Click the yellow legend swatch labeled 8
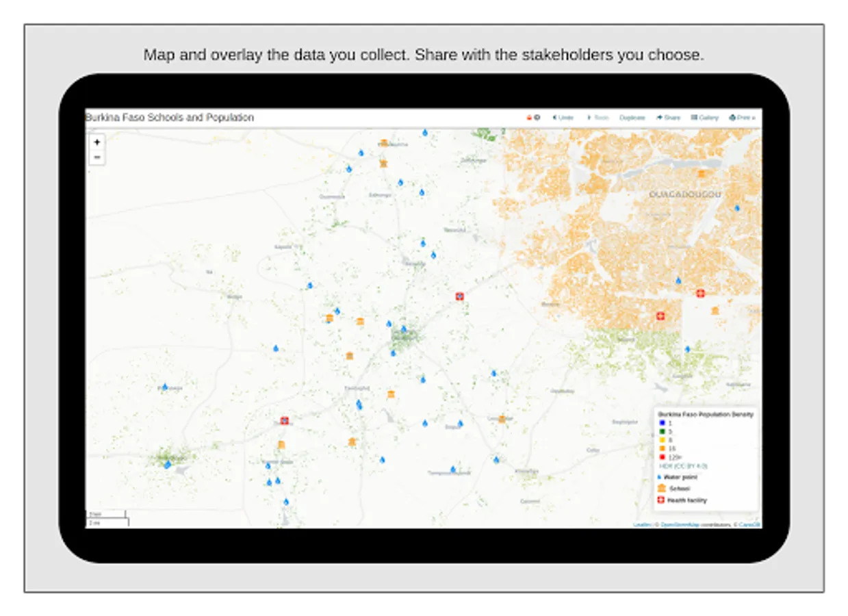 tap(662, 439)
